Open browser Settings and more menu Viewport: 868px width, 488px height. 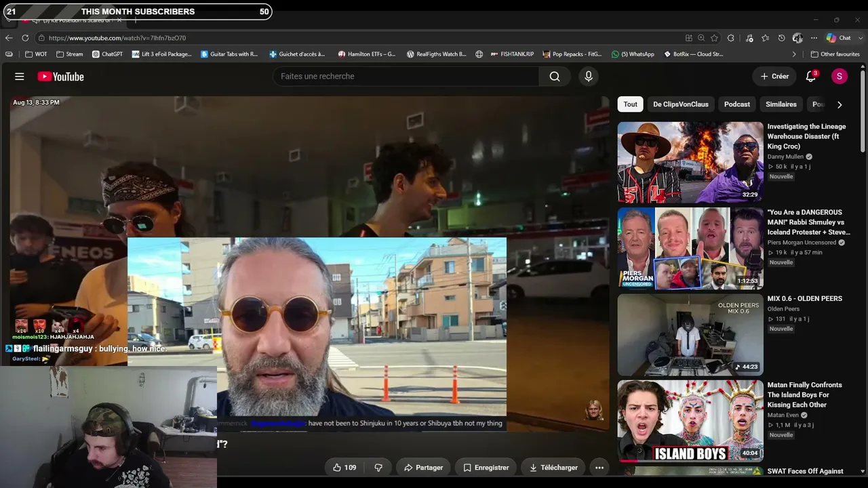814,38
